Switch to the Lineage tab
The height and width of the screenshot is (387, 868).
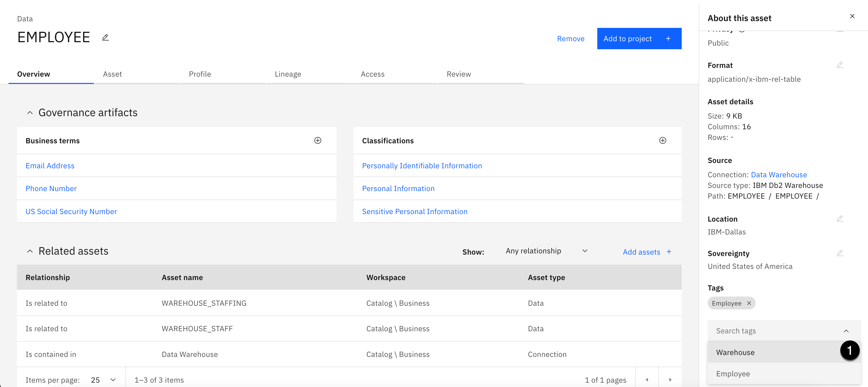(x=288, y=74)
